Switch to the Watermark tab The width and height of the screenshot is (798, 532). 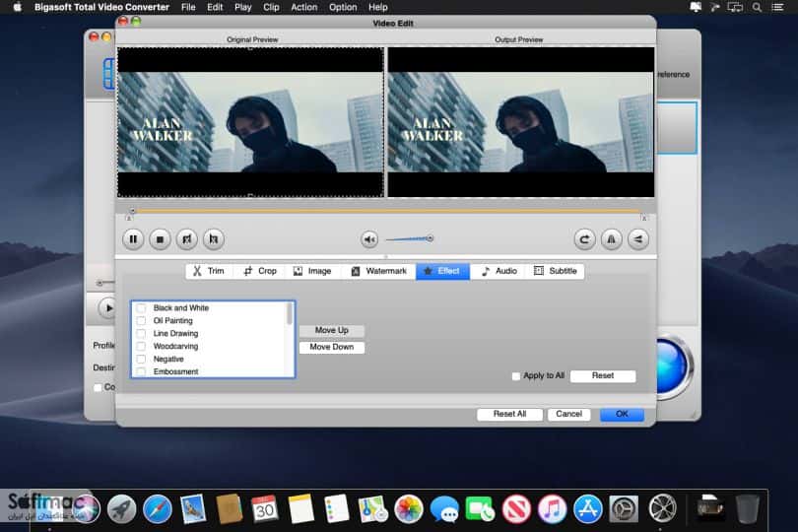[x=379, y=271]
